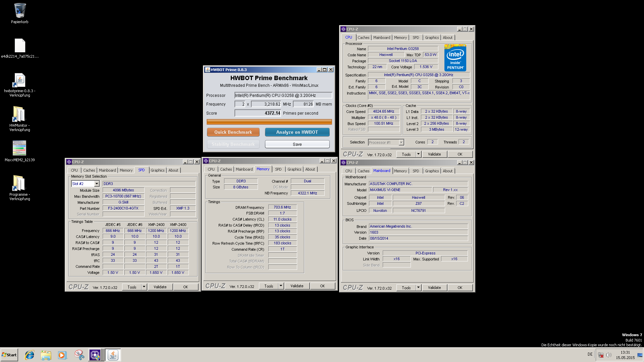Select the HWMonitor shortcut icon

[x=20, y=119]
